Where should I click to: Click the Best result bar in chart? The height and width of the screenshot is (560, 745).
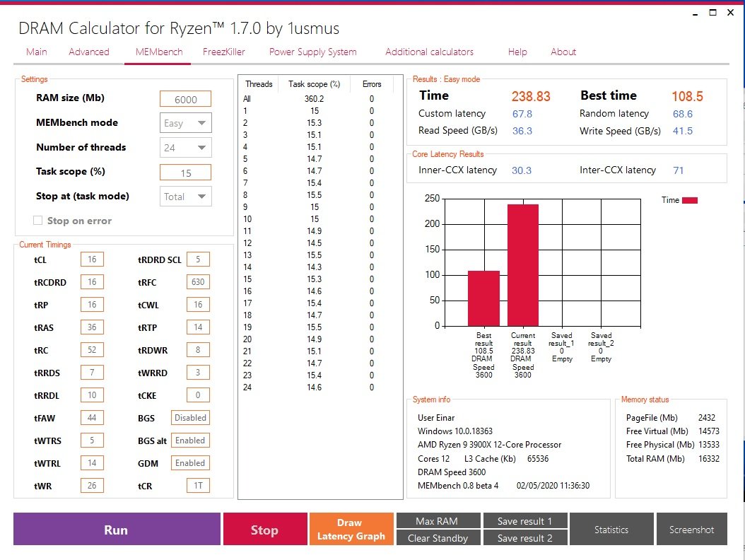(483, 298)
